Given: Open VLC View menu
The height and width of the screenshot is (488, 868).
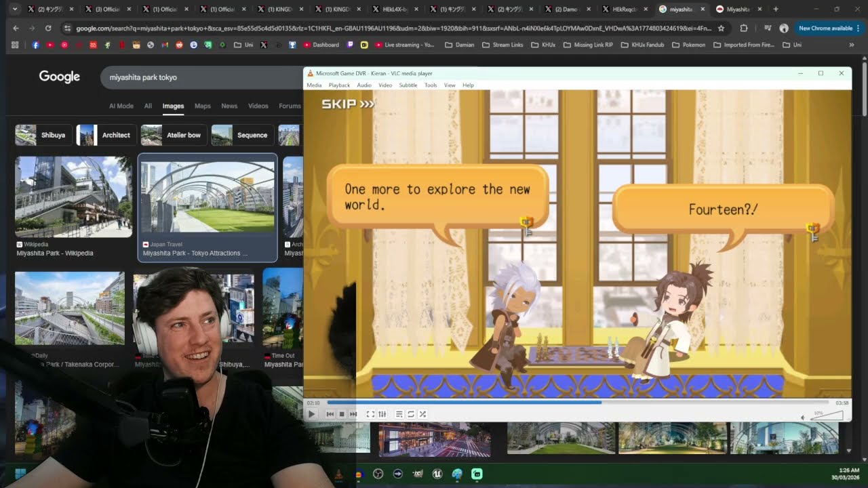Looking at the screenshot, I should [x=450, y=85].
